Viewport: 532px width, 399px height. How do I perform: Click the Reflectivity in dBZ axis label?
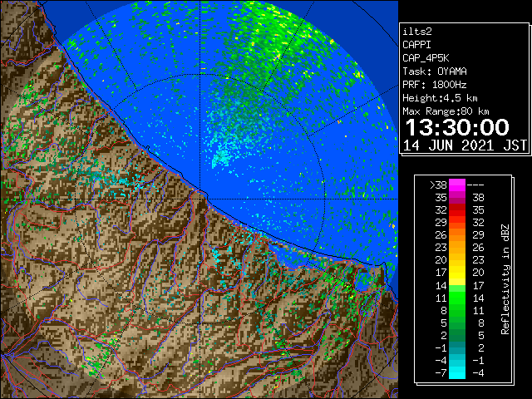(x=505, y=279)
